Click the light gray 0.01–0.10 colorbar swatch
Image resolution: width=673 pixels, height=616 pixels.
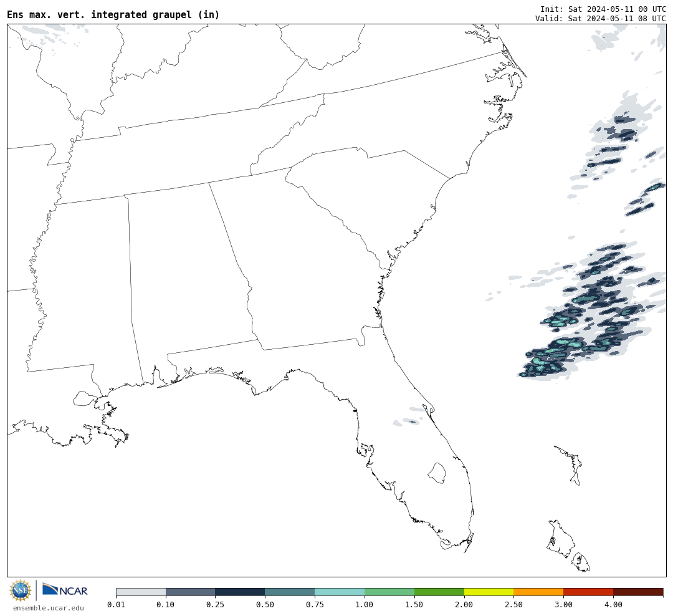point(141,592)
